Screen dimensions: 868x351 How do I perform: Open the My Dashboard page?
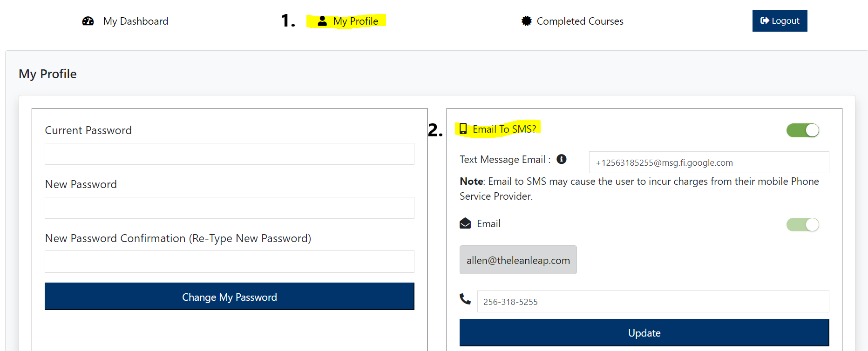click(136, 21)
